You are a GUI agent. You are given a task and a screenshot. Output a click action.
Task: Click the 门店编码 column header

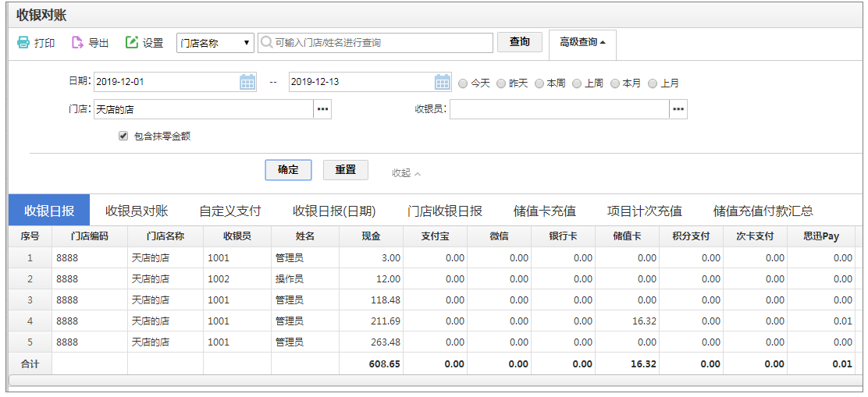pyautogui.click(x=90, y=236)
